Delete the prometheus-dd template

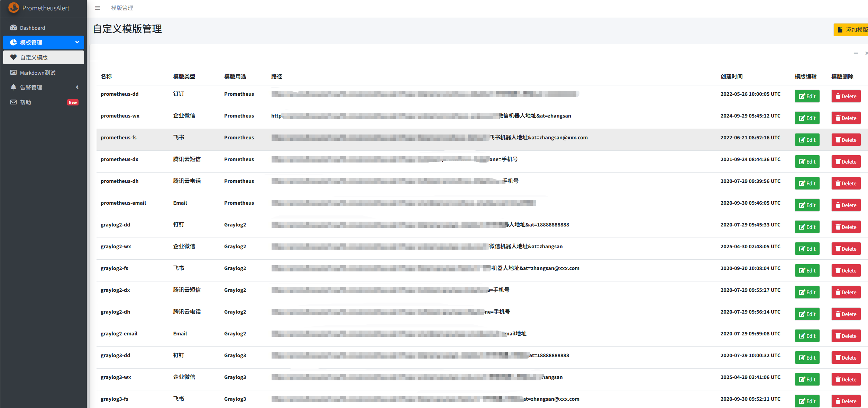click(x=846, y=96)
